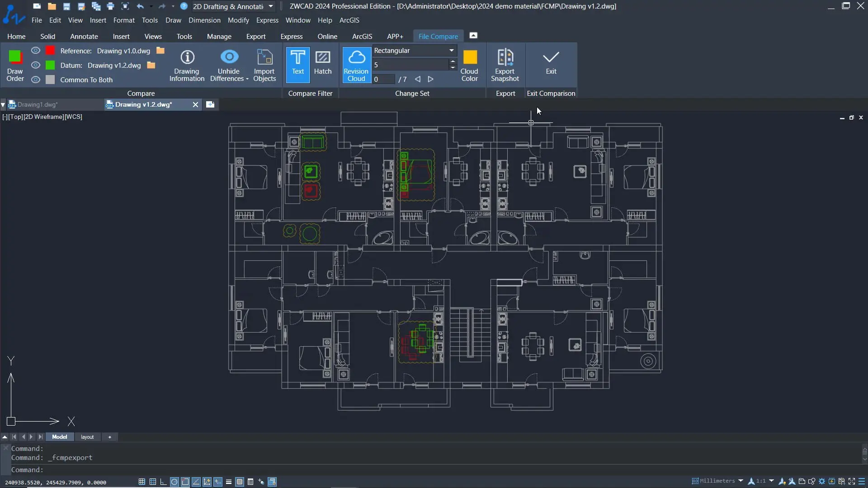The width and height of the screenshot is (868, 488).
Task: Hide the Reference drawing eye icon
Action: pos(36,51)
